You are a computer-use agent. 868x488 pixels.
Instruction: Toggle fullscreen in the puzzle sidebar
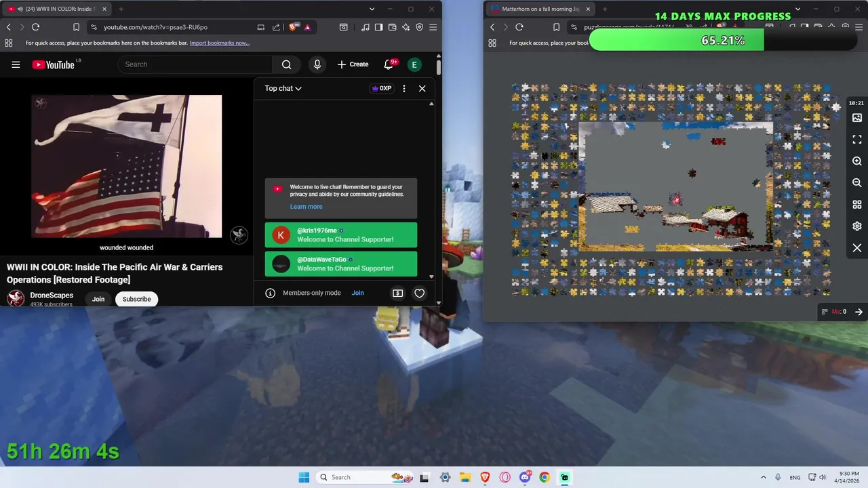pos(857,139)
